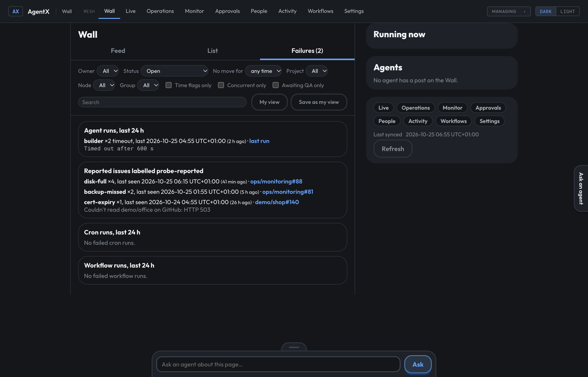588x377 pixels.
Task: Open the Ask an agent side tab
Action: pyautogui.click(x=581, y=188)
